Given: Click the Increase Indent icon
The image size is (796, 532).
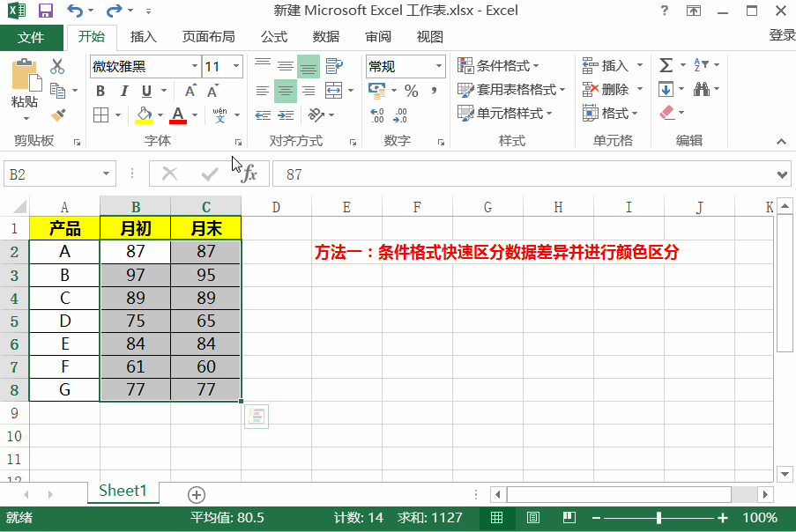Looking at the screenshot, I should tap(286, 115).
